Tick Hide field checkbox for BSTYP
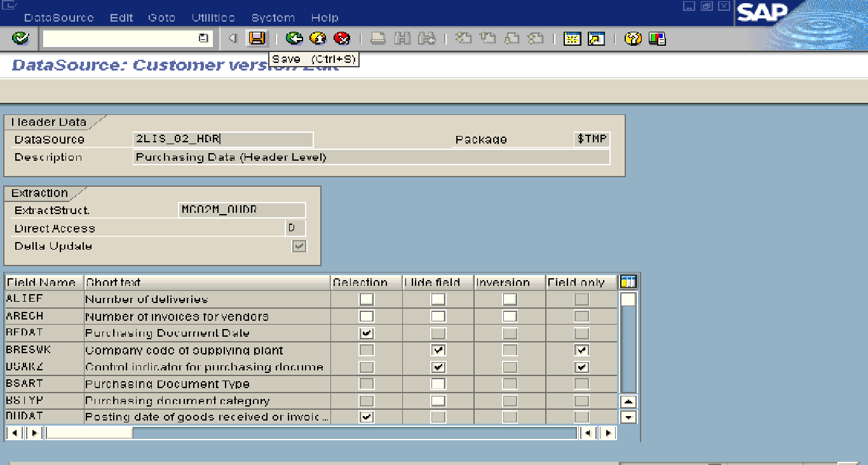 (x=438, y=401)
